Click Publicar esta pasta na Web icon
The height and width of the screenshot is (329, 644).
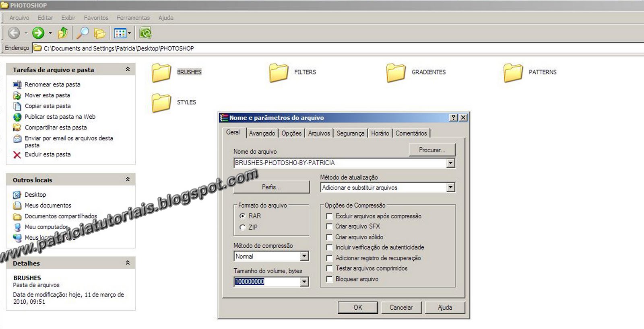click(17, 117)
